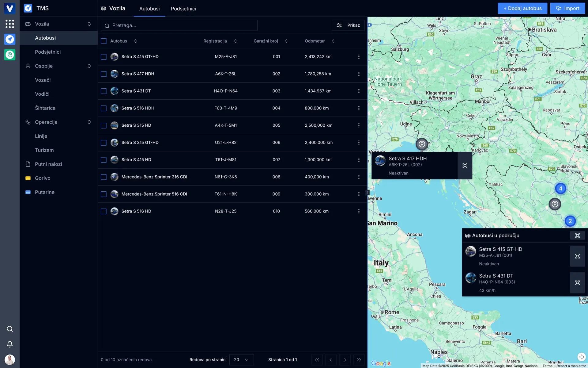Screen dimensions: 588x368
Task: Toggle the select-all rows checkbox
Action: (104, 41)
